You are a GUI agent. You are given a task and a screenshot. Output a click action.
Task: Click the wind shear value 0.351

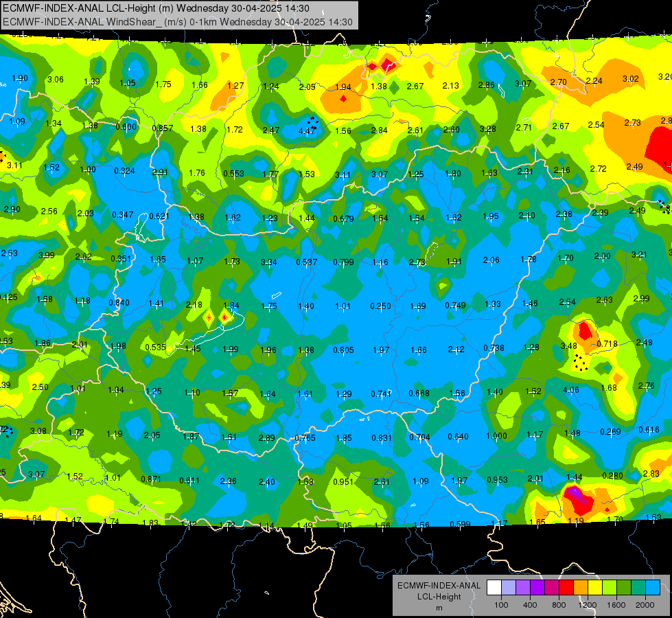(x=121, y=259)
